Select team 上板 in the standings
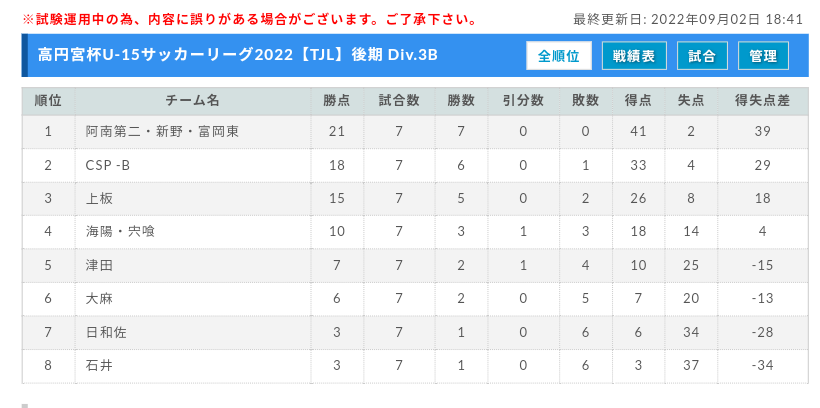The width and height of the screenshot is (820, 408). pos(99,199)
